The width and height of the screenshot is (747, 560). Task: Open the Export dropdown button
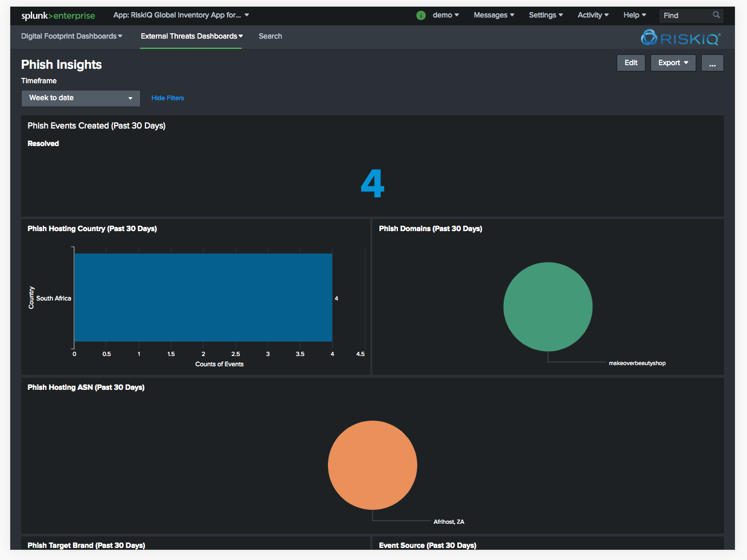(673, 63)
